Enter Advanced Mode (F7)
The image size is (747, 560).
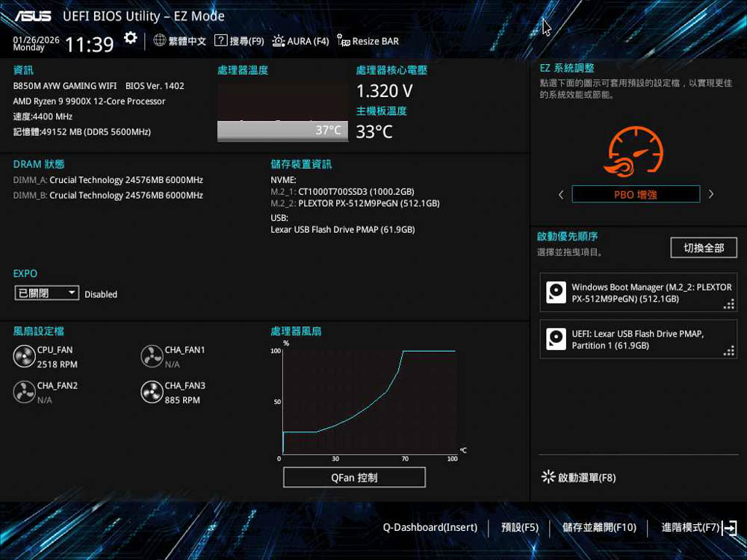[x=698, y=528]
